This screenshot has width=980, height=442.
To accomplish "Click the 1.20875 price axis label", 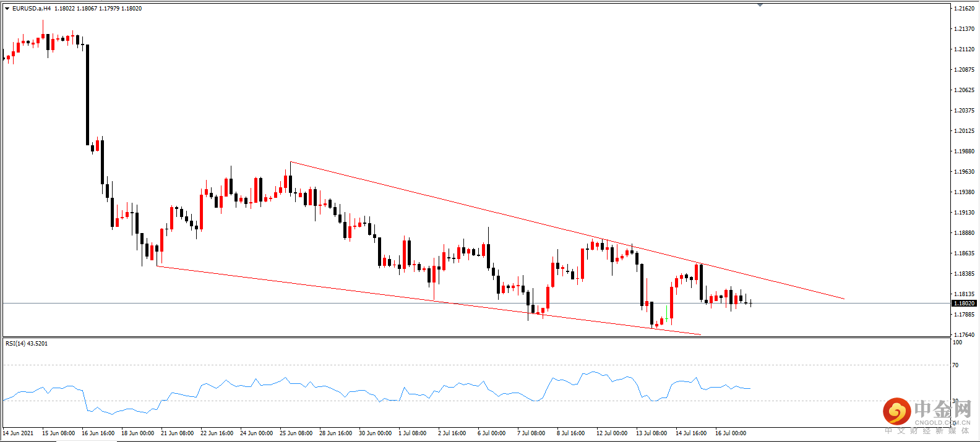I will (x=964, y=70).
